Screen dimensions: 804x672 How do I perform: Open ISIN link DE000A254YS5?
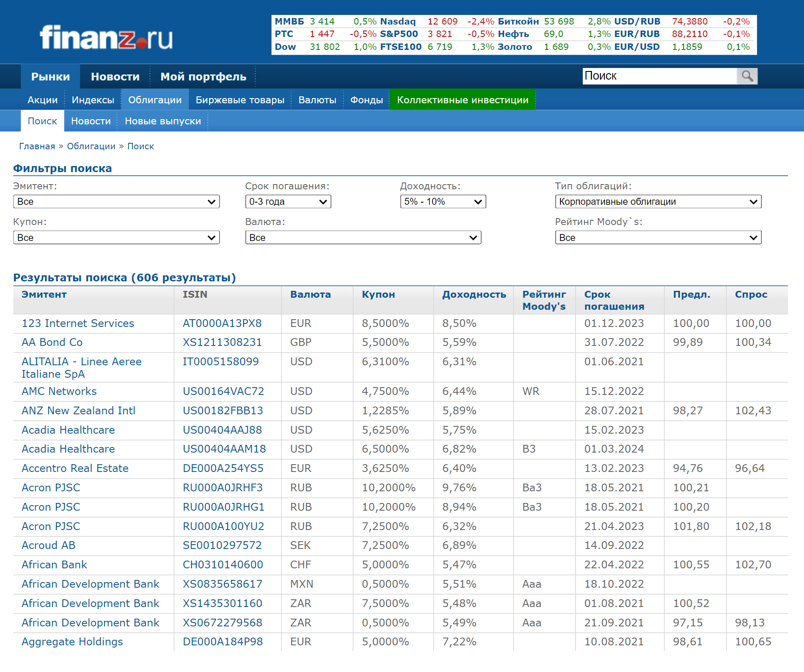(223, 468)
